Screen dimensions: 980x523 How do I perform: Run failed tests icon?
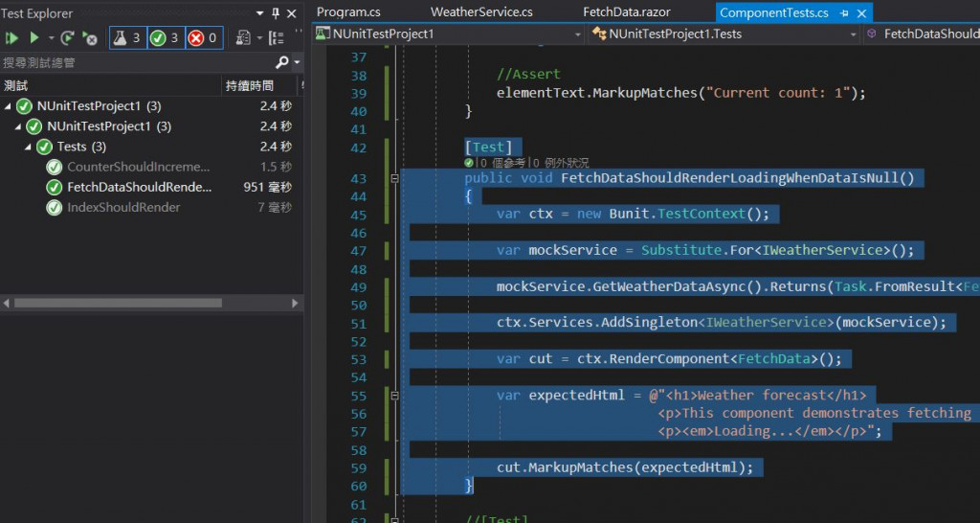(90, 38)
